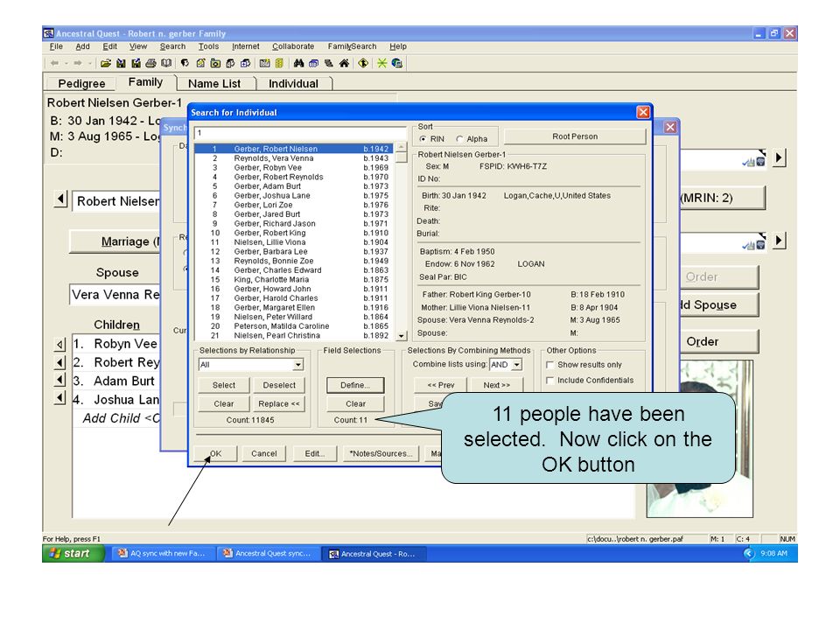
Task: Click the Home person house icon
Action: point(344,63)
